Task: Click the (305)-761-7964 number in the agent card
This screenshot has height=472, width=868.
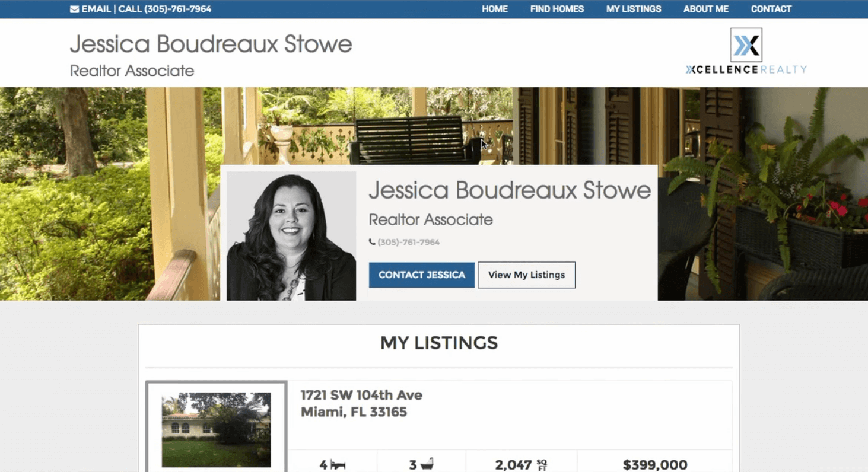Action: tap(409, 242)
